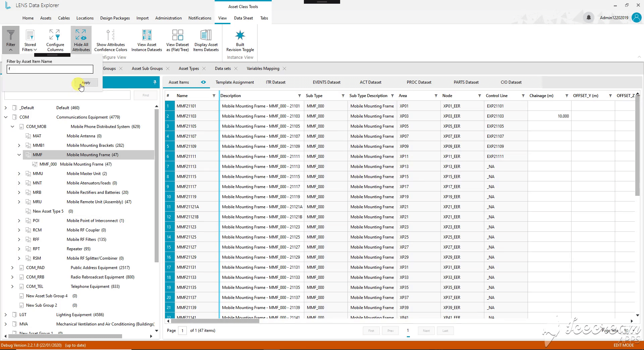Go to Last page button
The width and height of the screenshot is (644, 350).
(445, 331)
